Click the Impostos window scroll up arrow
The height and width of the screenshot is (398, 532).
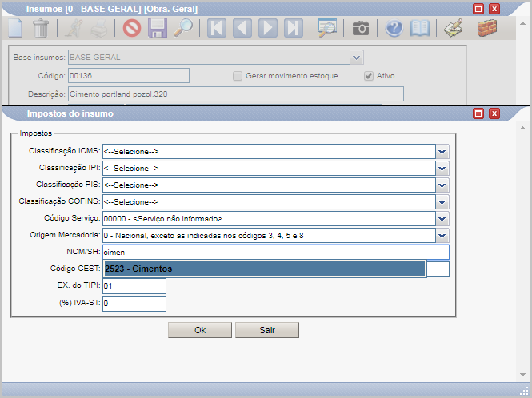[522, 128]
